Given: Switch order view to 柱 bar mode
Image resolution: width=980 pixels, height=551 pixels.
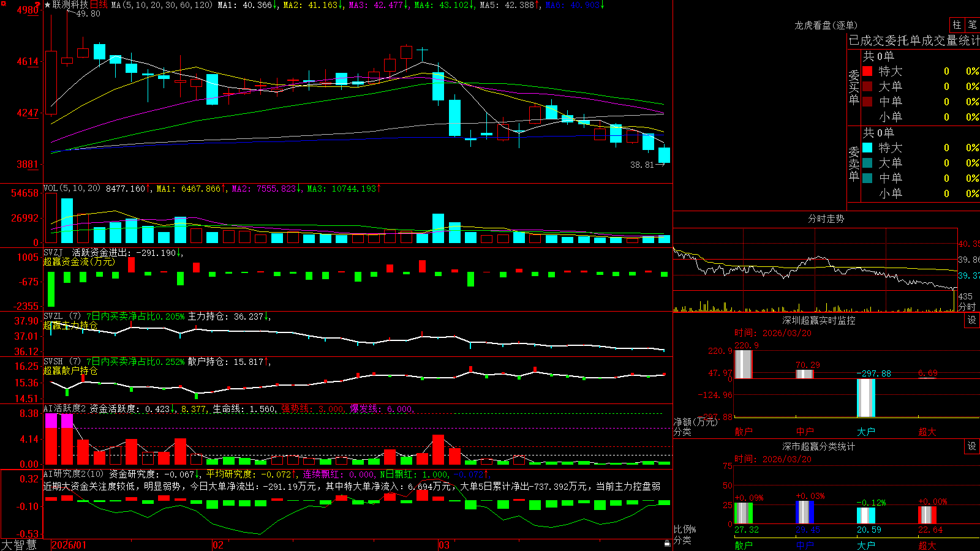Looking at the screenshot, I should pos(957,25).
